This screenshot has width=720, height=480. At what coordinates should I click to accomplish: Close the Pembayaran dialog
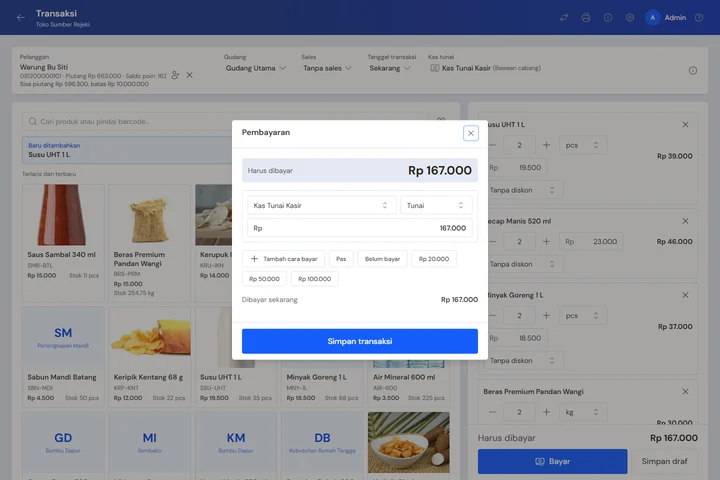coord(471,133)
